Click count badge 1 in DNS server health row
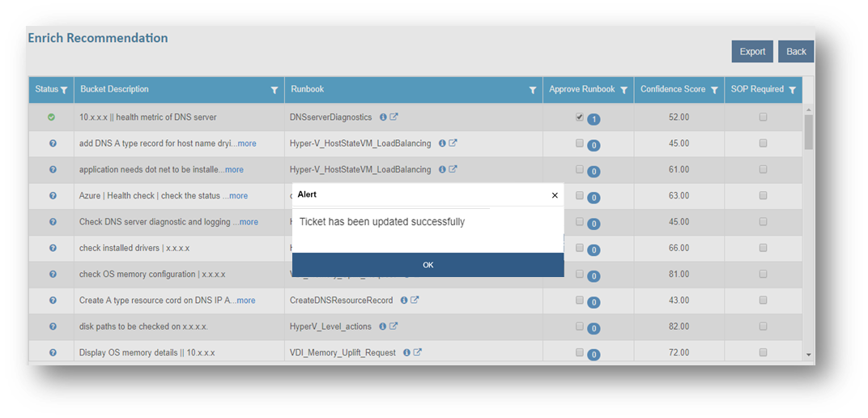Screen dimensions: 868x418 [594, 120]
